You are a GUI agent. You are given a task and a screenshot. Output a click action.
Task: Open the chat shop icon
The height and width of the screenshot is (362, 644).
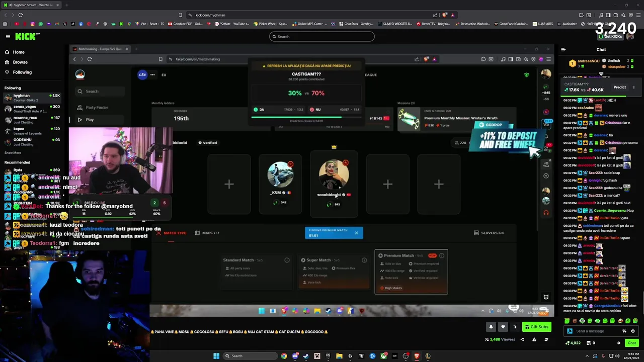pyautogui.click(x=590, y=343)
